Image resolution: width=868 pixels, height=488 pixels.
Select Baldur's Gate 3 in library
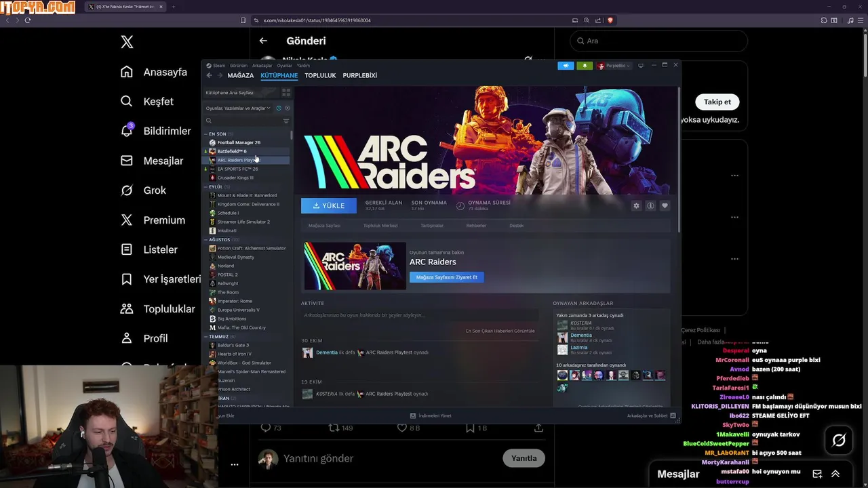247,345
